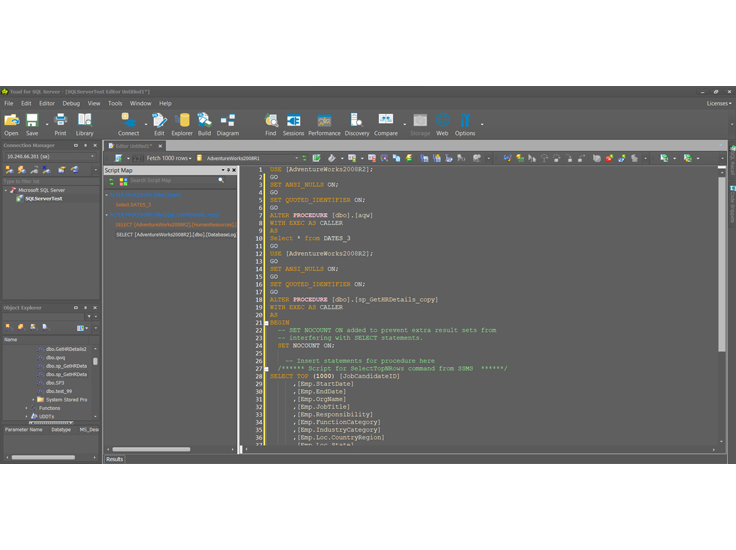This screenshot has height=550, width=736.
Task: Switch to the Results tab
Action: click(115, 459)
